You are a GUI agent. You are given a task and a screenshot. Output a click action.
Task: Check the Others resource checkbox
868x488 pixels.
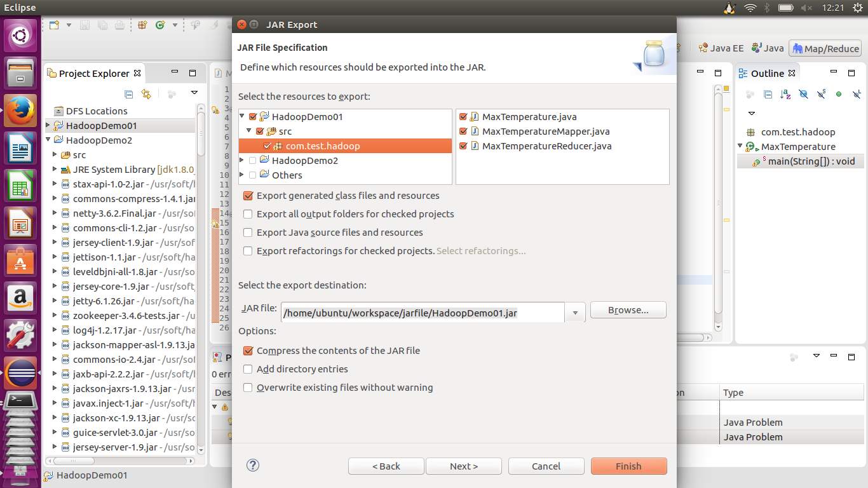[x=253, y=175]
